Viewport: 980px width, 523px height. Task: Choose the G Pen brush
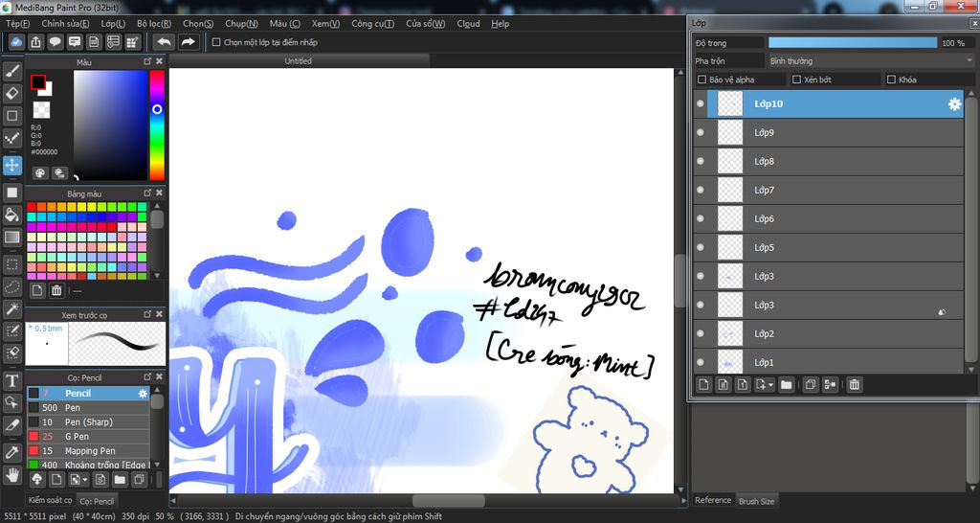pos(87,437)
